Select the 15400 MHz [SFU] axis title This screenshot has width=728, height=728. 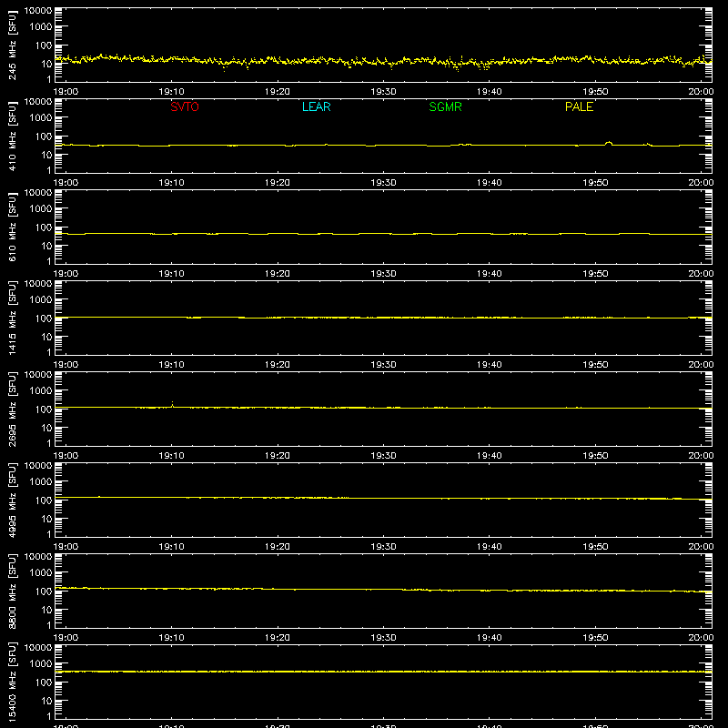pyautogui.click(x=13, y=682)
